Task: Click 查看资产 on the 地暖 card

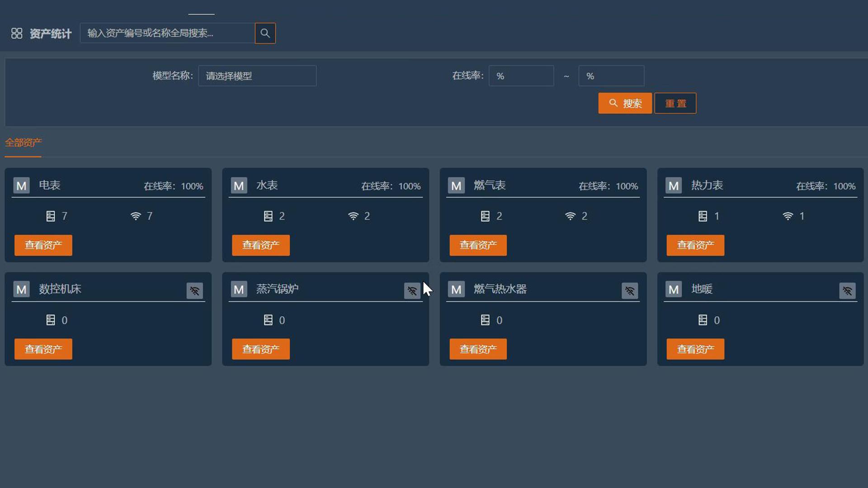Action: tap(695, 349)
